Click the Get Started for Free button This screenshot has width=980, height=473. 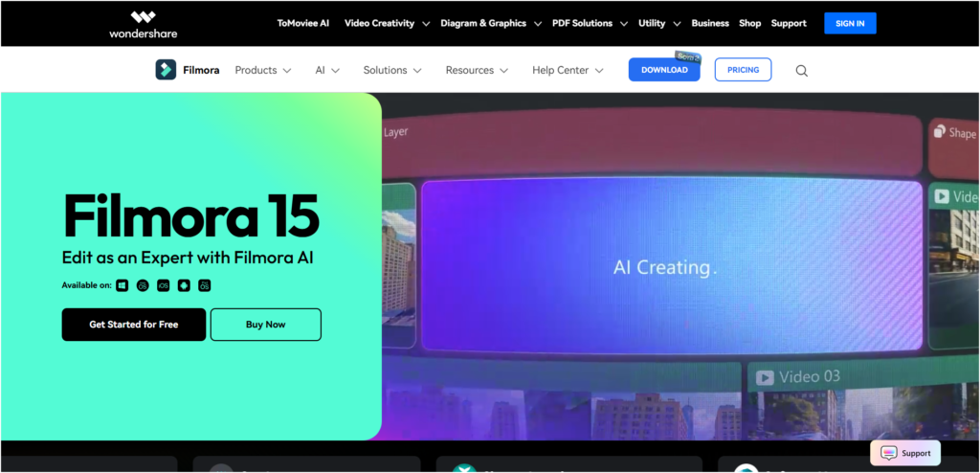(134, 325)
